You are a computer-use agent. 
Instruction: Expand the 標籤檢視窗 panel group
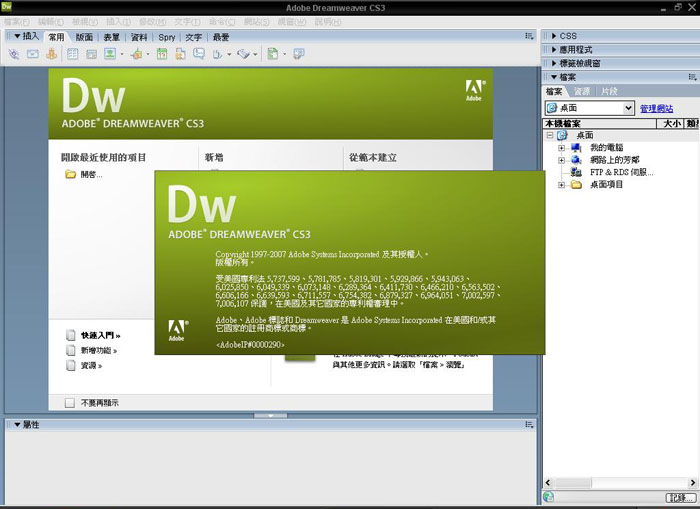(554, 63)
